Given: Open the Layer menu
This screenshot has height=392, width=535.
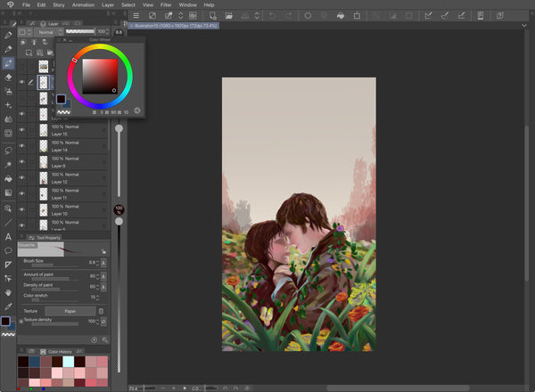Looking at the screenshot, I should coord(108,4).
